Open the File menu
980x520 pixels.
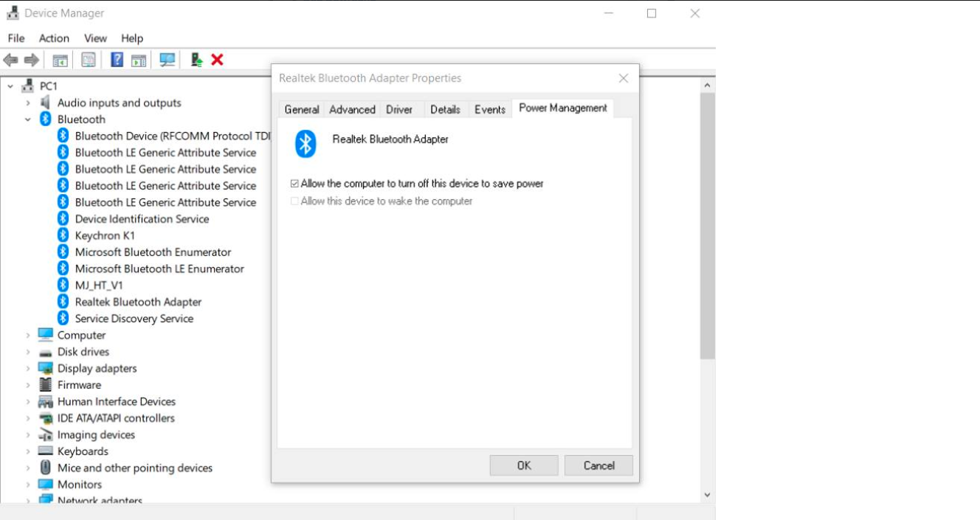coord(15,38)
